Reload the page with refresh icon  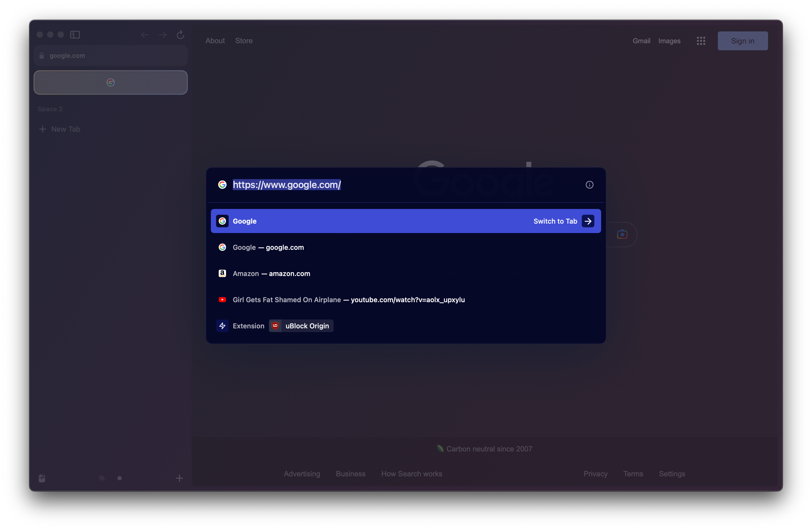tap(181, 35)
